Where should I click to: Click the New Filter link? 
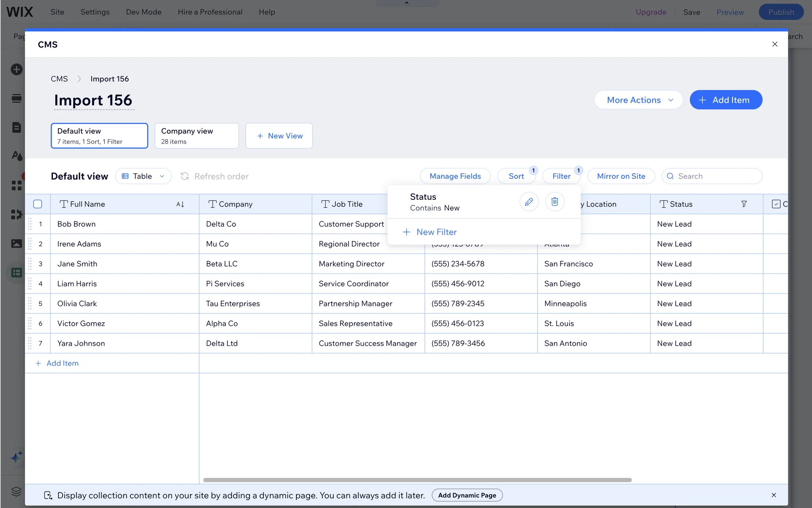pos(436,232)
